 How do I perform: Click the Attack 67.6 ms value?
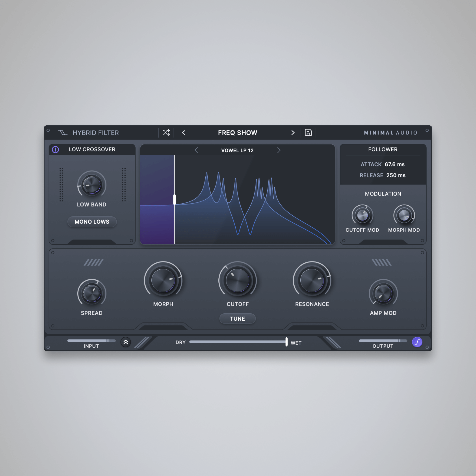click(x=394, y=164)
